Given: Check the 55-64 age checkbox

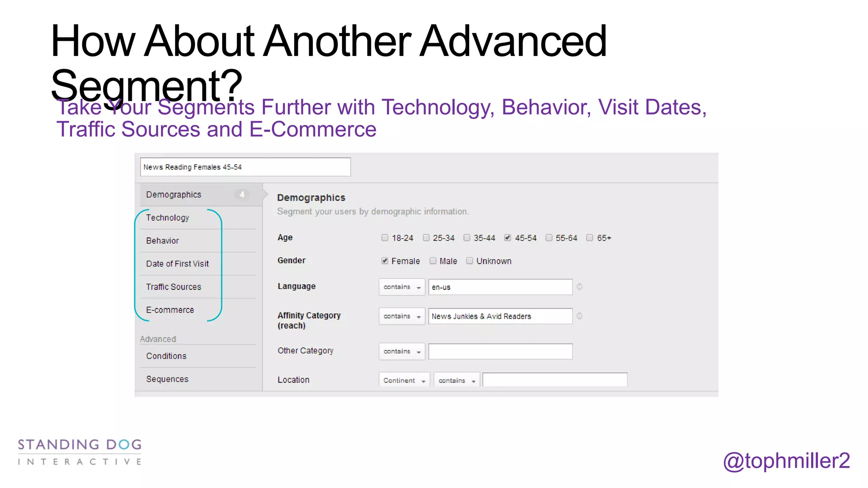Looking at the screenshot, I should [549, 238].
